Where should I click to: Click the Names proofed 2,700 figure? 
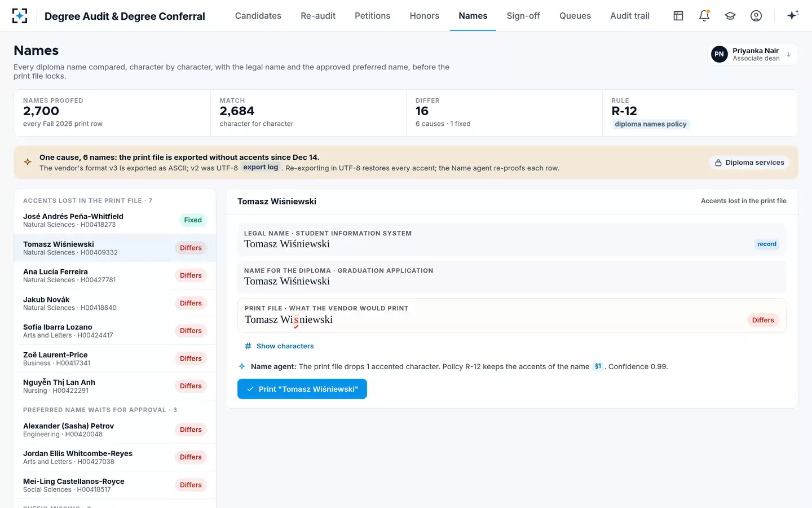(41, 111)
